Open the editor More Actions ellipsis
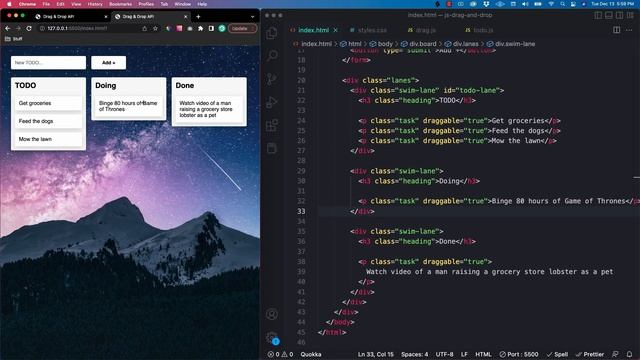 point(629,30)
